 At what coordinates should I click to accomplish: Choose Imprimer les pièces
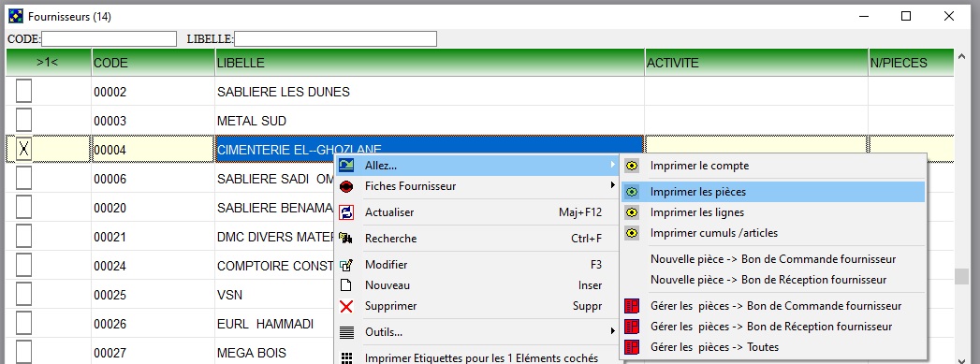(x=772, y=193)
